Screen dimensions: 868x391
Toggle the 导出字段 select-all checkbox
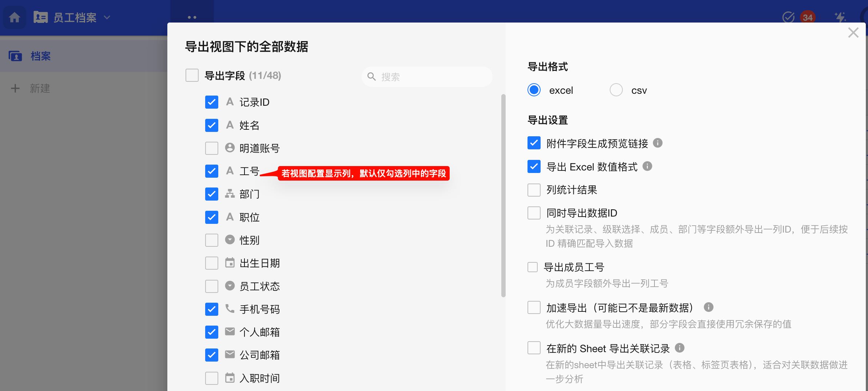point(192,76)
